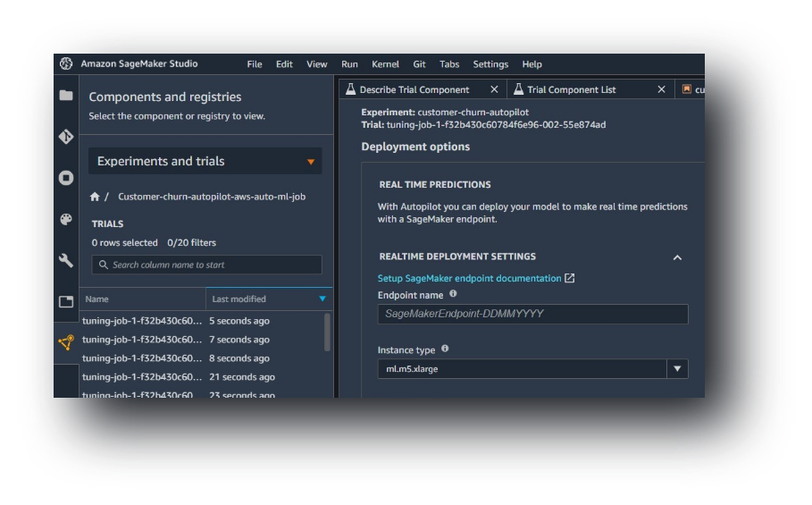812x505 pixels.
Task: Click the Search column name filter field
Action: [x=206, y=265]
